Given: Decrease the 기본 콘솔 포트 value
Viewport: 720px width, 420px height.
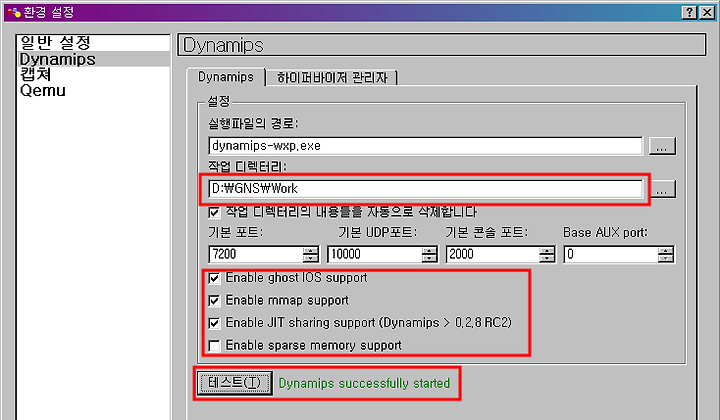Looking at the screenshot, I should (x=547, y=258).
